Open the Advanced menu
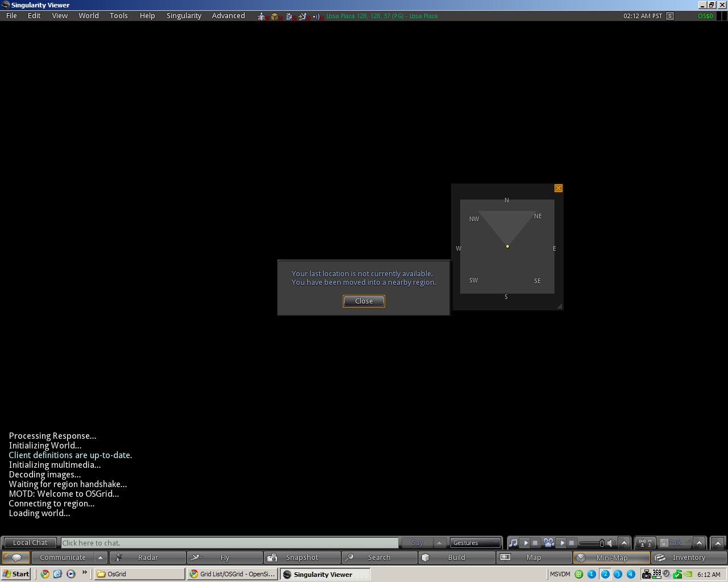728x582 pixels. [228, 15]
